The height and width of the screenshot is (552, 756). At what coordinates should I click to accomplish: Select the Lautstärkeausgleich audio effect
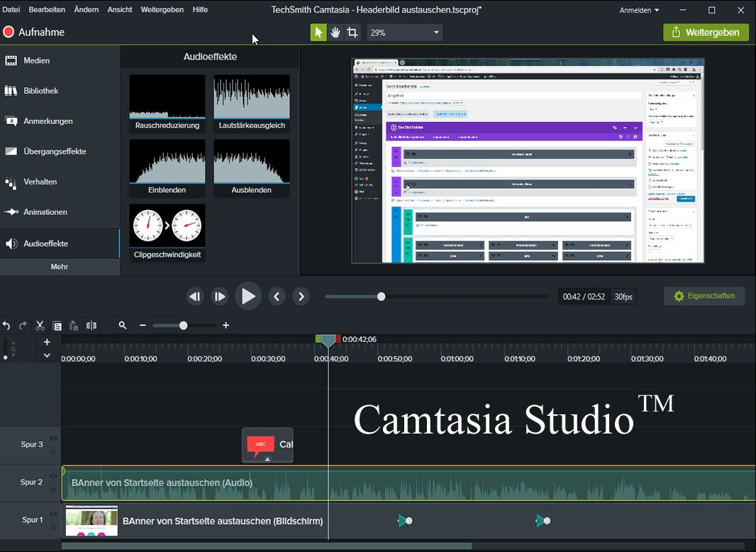(252, 104)
